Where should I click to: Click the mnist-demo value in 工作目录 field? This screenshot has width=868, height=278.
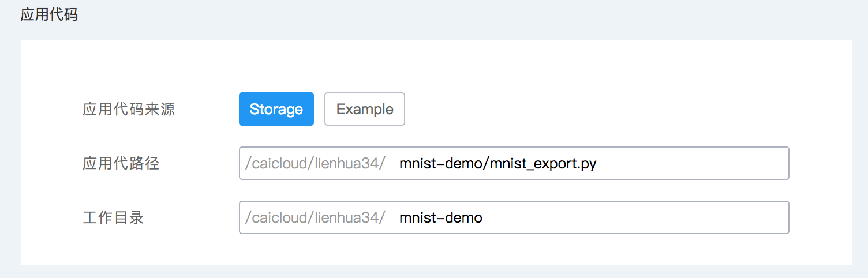440,218
